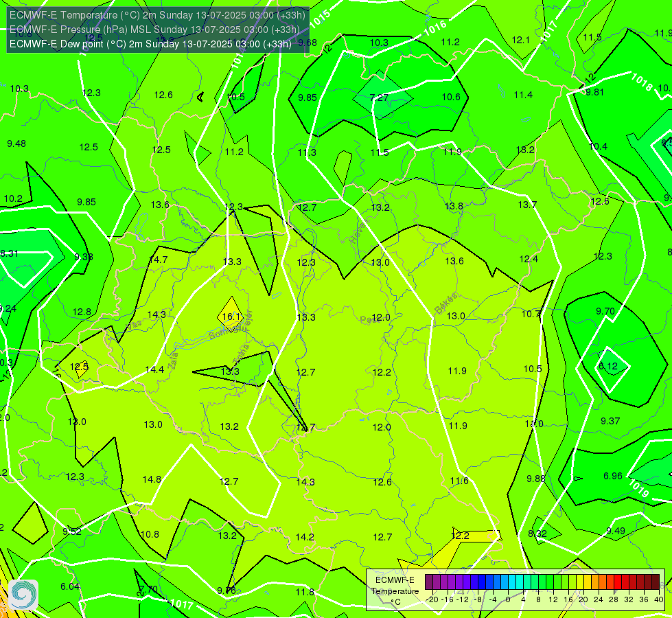Click the 1019 isobar label
This screenshot has width=672, height=618.
pos(638,488)
